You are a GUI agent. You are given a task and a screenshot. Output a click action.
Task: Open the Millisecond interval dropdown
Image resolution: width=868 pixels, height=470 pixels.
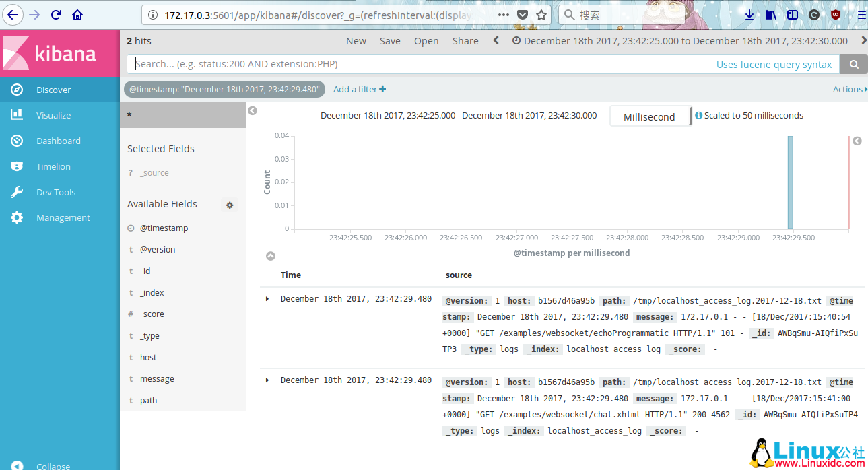pyautogui.click(x=649, y=116)
